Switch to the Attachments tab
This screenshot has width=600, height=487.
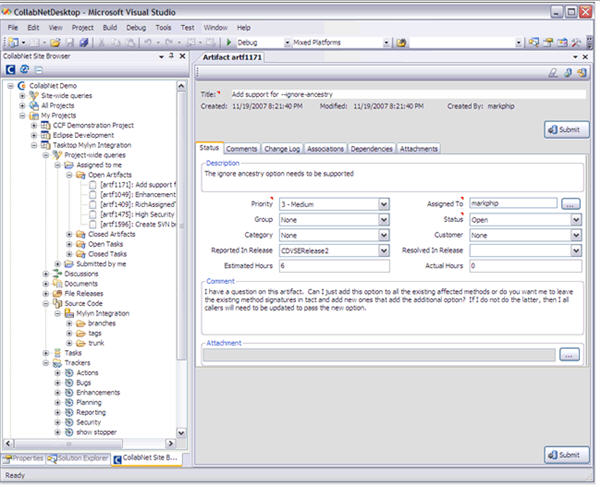[x=419, y=149]
